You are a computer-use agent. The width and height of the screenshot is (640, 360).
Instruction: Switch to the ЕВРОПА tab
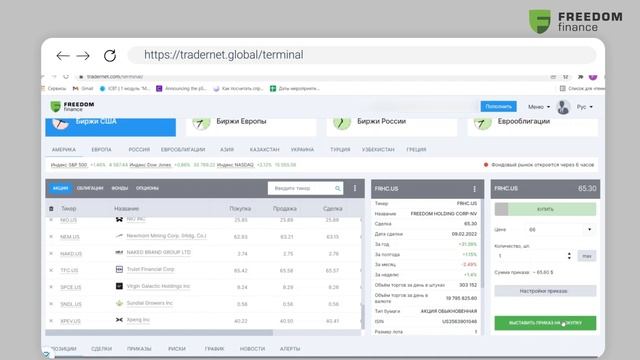point(101,149)
